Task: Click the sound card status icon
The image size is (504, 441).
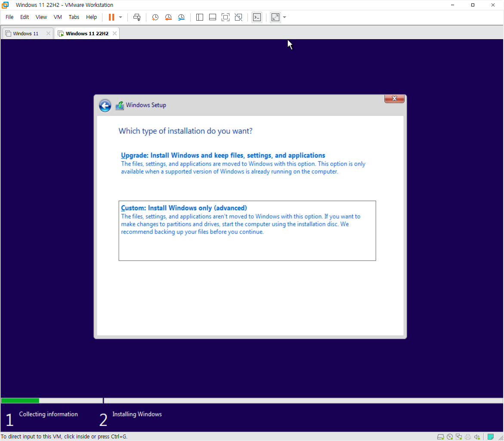Action: [477, 437]
